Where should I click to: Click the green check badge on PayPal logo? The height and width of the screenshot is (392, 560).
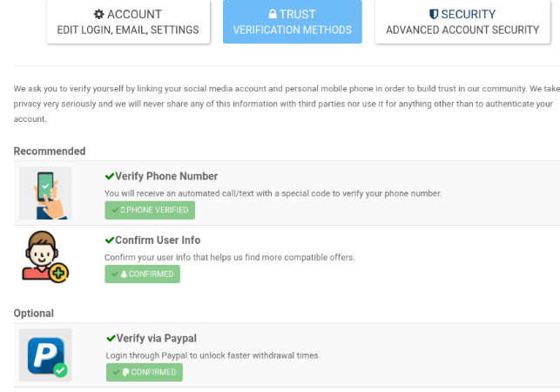click(59, 369)
